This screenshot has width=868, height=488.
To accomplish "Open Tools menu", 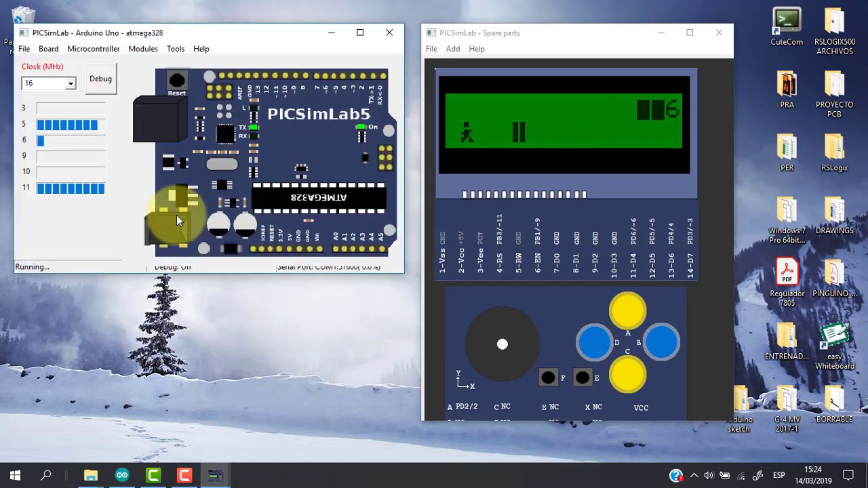I will coord(176,49).
